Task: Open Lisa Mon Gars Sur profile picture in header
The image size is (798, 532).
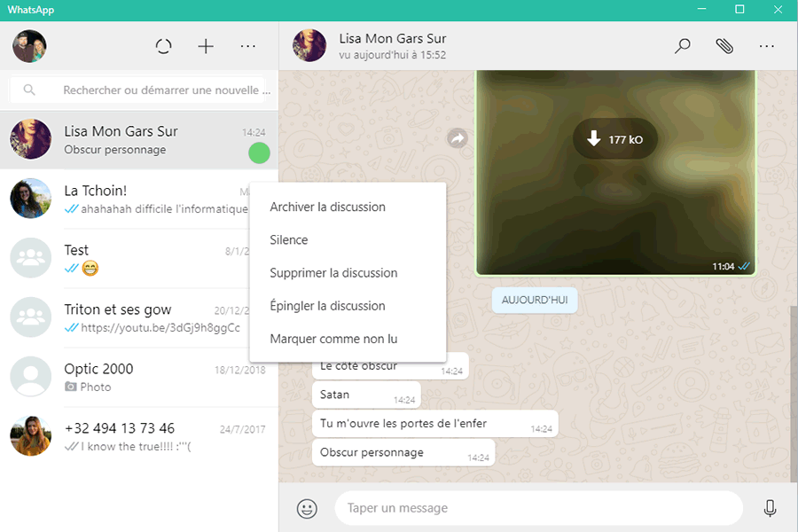Action: click(x=309, y=46)
